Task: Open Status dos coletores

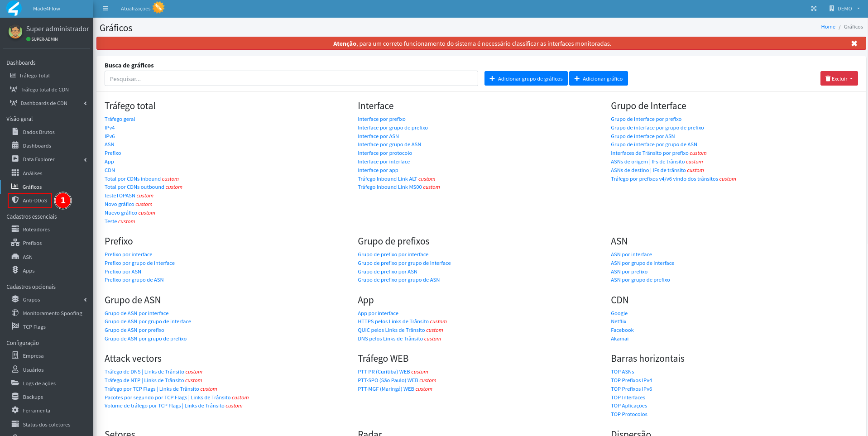Action: click(x=47, y=424)
